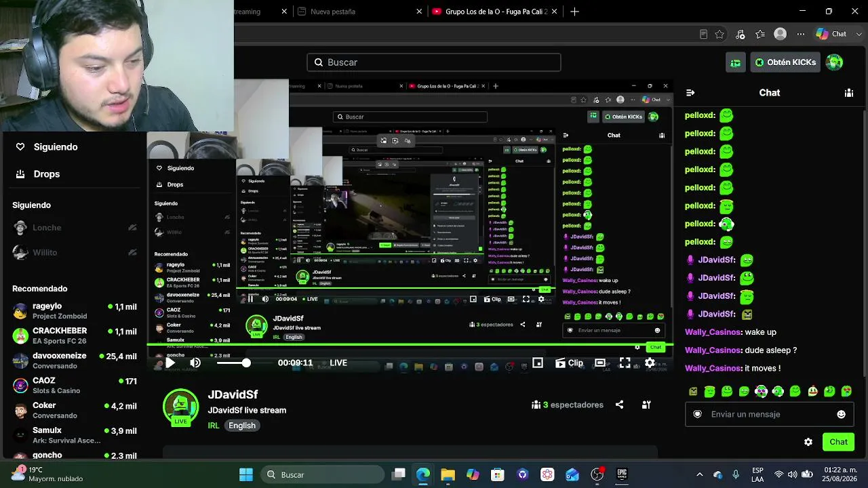The height and width of the screenshot is (488, 868).
Task: Enter fullscreen on the video player
Action: point(625,363)
